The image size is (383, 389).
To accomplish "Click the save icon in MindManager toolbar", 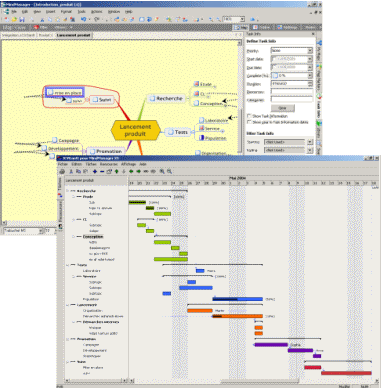I will (x=22, y=20).
